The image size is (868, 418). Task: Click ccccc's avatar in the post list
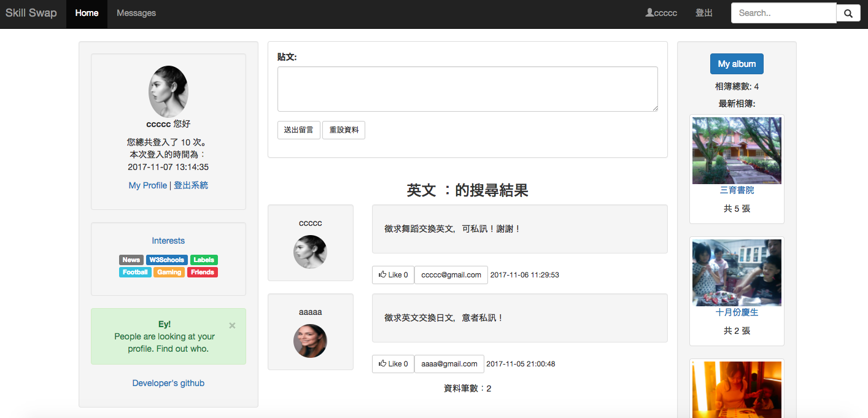(x=310, y=252)
